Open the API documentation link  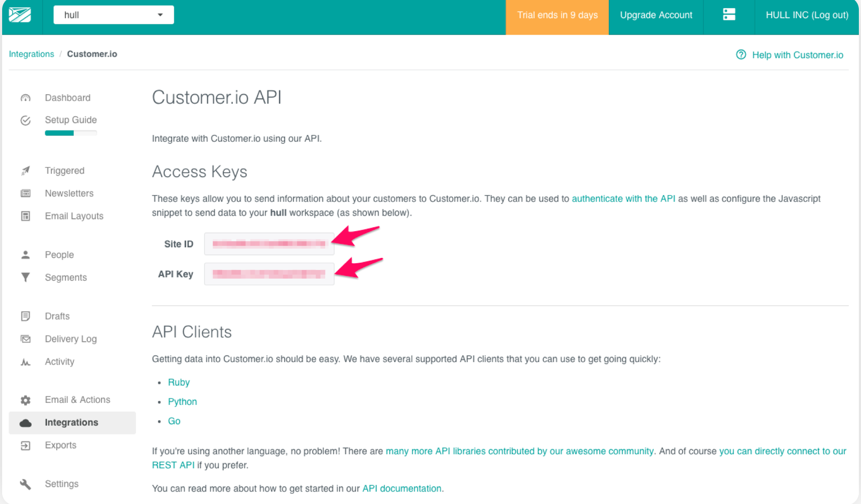point(402,488)
